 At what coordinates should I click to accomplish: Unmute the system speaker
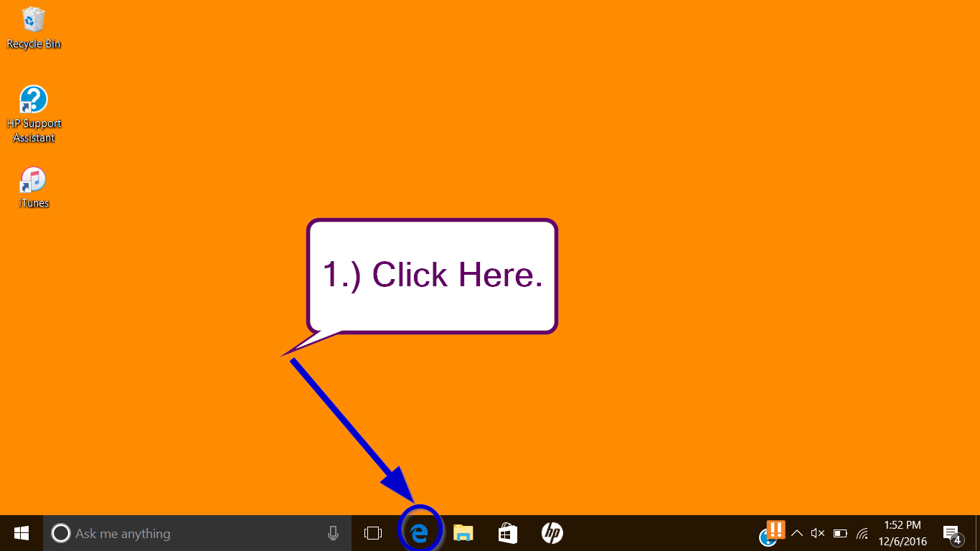coord(818,533)
